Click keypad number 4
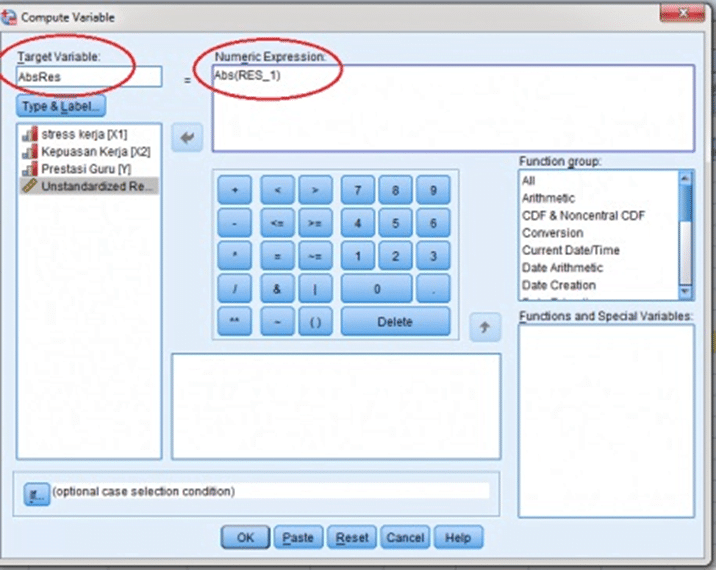This screenshot has width=716, height=570. (358, 223)
